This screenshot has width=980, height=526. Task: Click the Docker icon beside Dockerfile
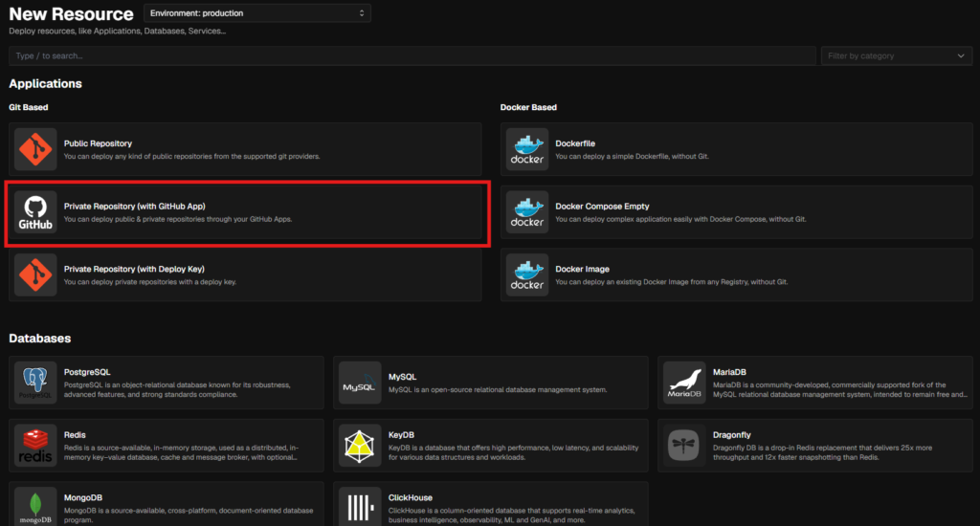527,149
